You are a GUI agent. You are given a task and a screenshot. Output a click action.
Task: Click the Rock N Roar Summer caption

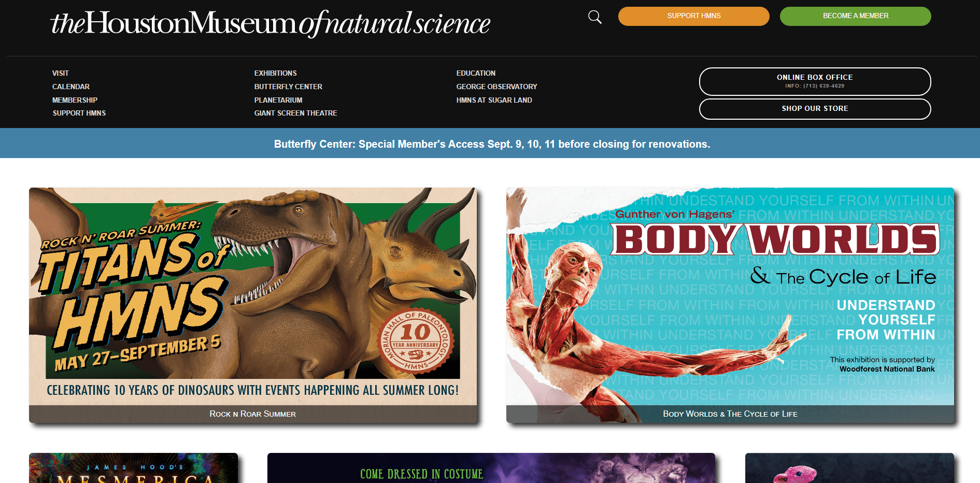pos(253,414)
